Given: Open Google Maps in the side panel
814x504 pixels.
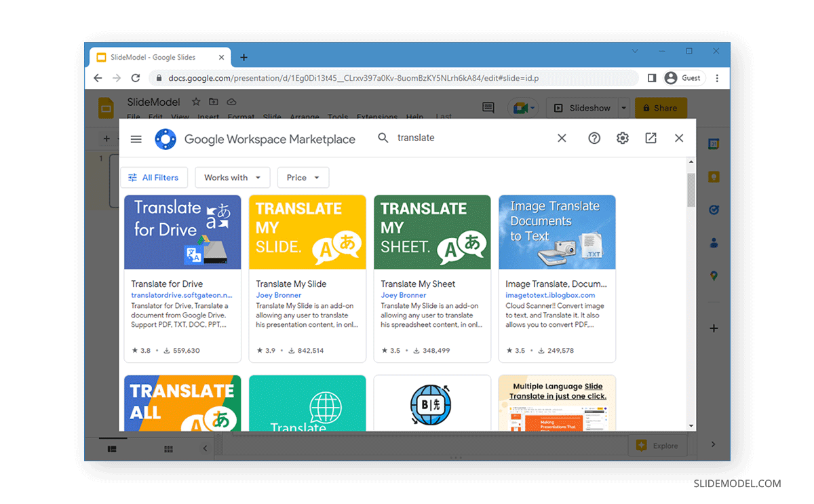Looking at the screenshot, I should coord(714,275).
